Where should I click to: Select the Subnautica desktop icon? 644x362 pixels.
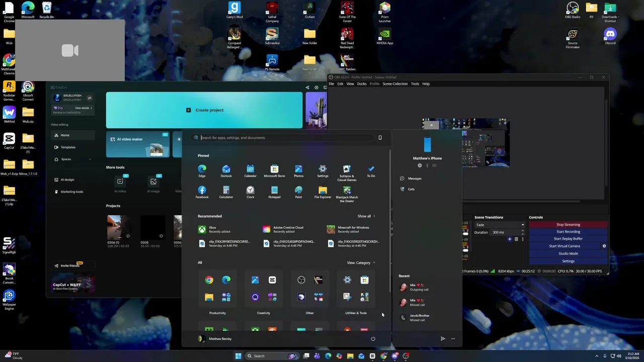272,36
